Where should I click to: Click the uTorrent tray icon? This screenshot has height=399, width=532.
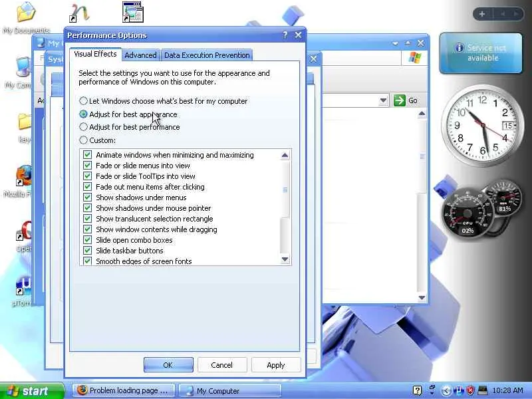[x=459, y=390]
